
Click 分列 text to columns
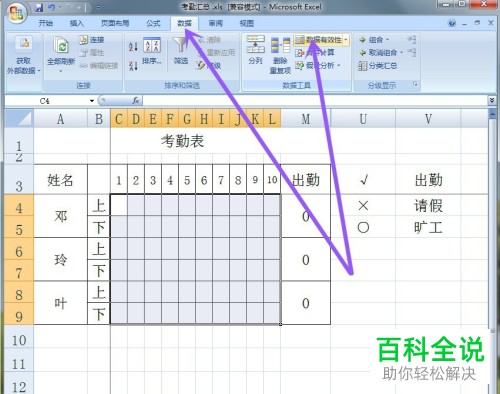pos(256,50)
